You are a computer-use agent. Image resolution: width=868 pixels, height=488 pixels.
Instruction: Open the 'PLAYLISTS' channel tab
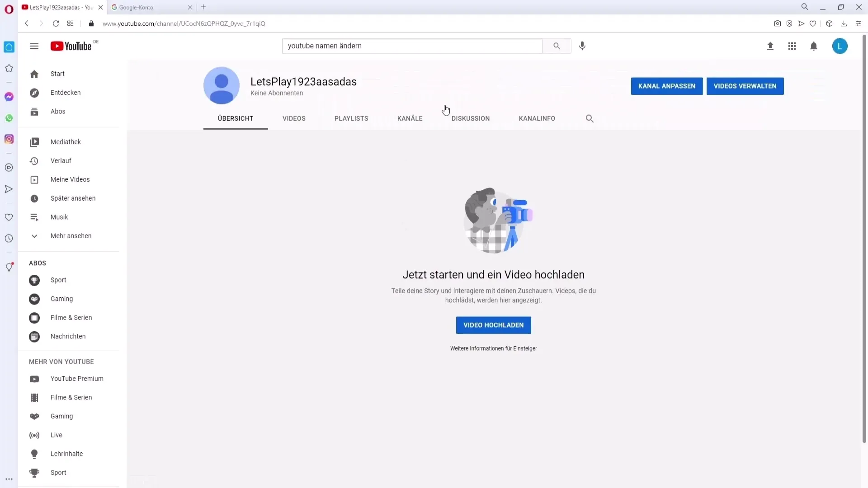pos(351,118)
